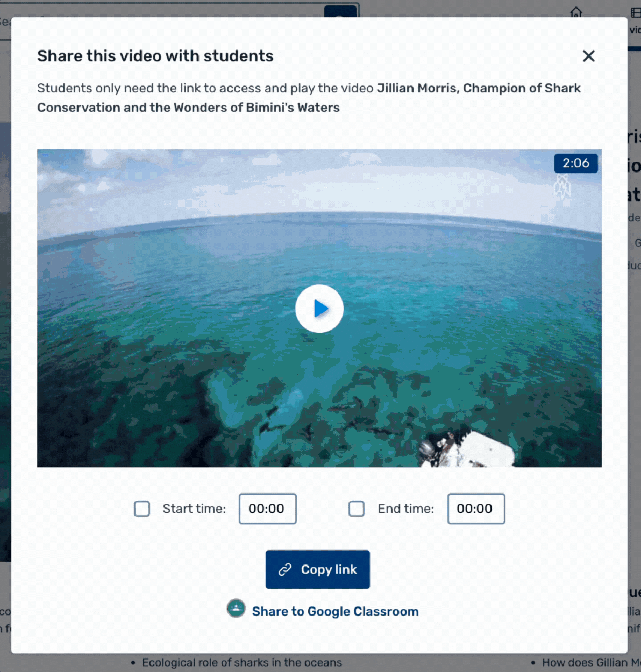641x672 pixels.
Task: Click the 'End time:' label
Action: (406, 509)
